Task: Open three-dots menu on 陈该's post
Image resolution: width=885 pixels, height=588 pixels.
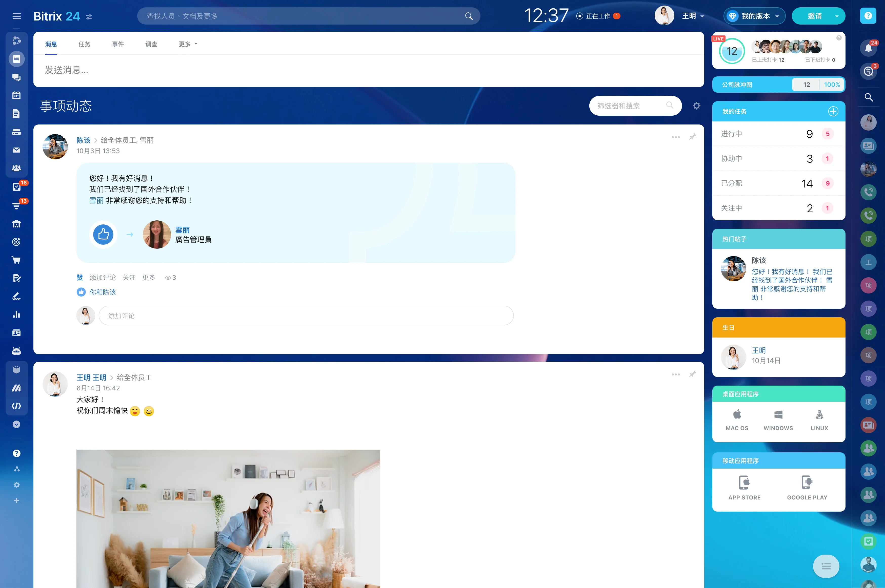Action: pyautogui.click(x=676, y=137)
